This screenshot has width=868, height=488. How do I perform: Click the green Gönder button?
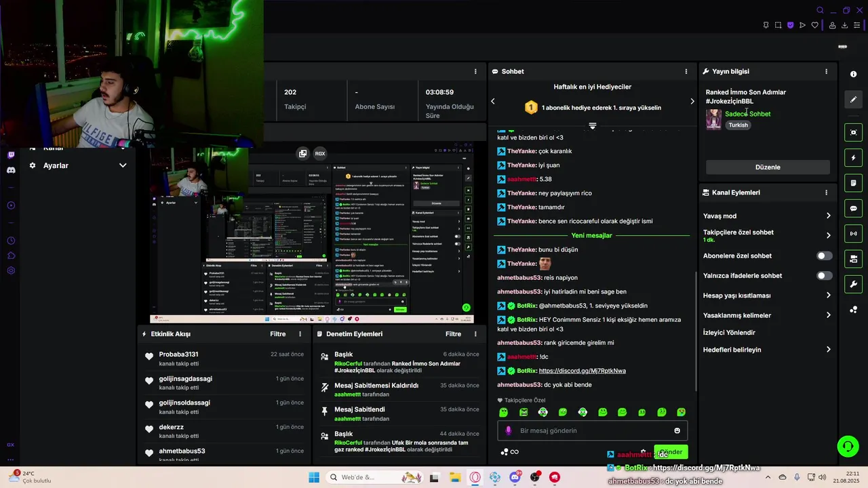[671, 452]
